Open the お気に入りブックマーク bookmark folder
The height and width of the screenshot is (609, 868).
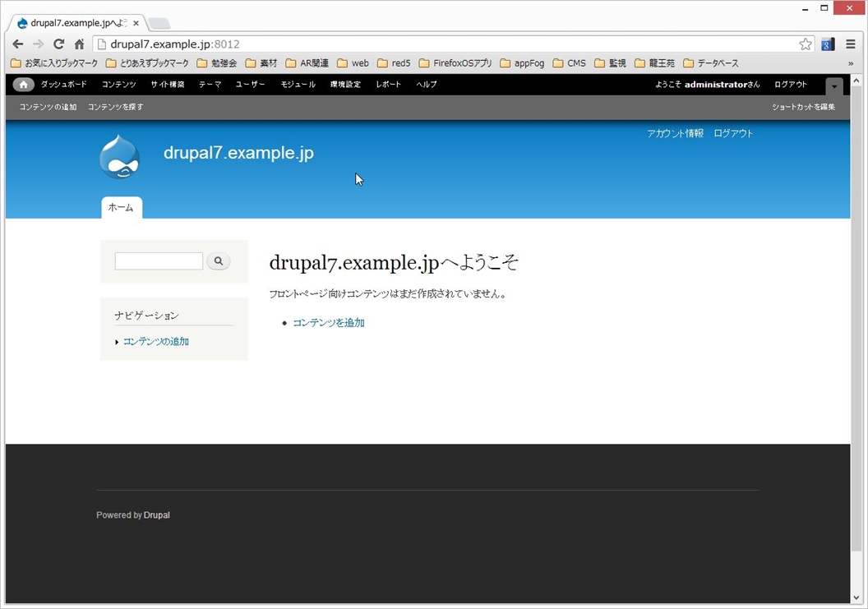(54, 63)
